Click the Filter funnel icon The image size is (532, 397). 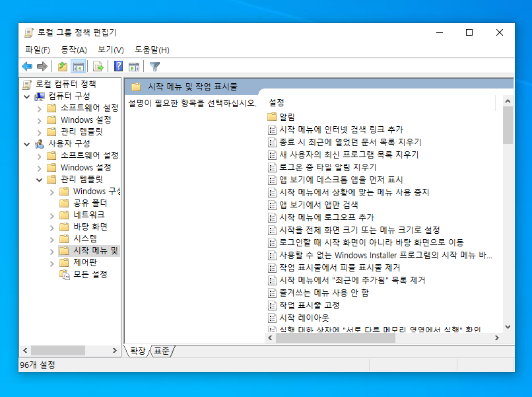[154, 66]
